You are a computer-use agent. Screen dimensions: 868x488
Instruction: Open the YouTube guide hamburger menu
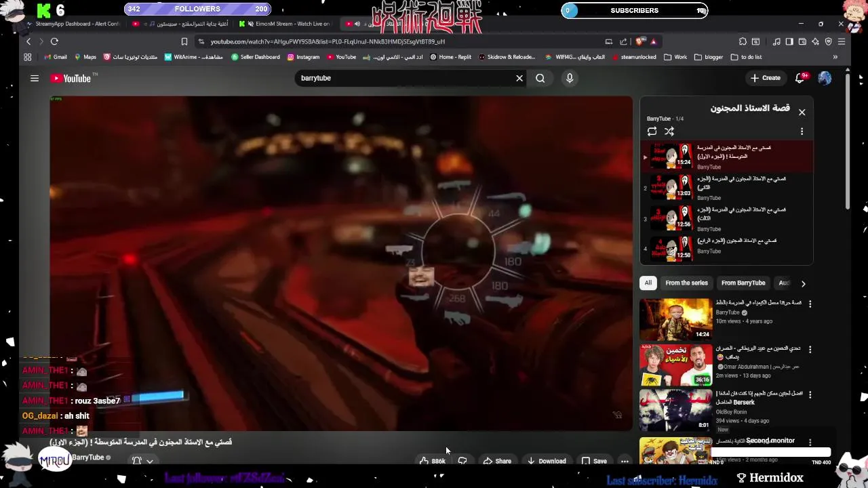click(x=35, y=79)
